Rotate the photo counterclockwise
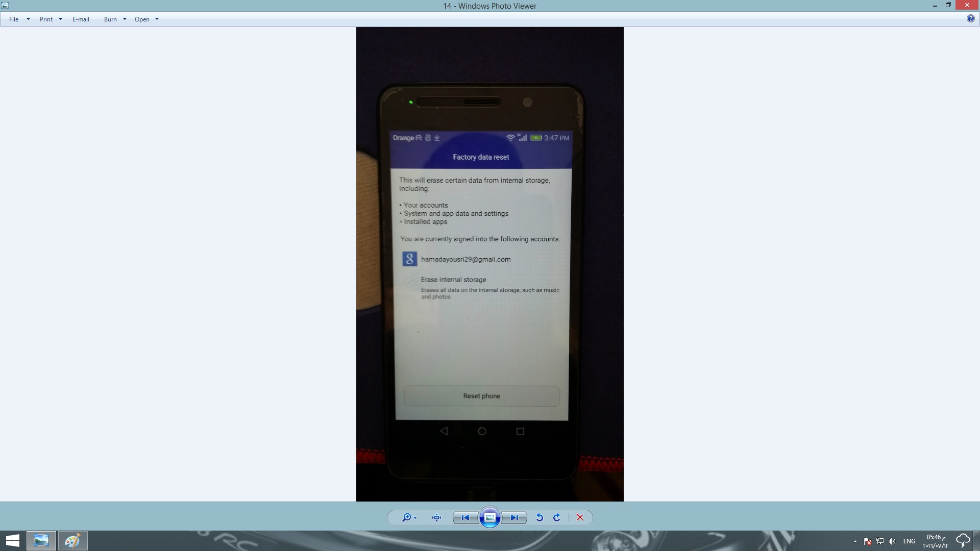The width and height of the screenshot is (980, 551). pos(540,517)
